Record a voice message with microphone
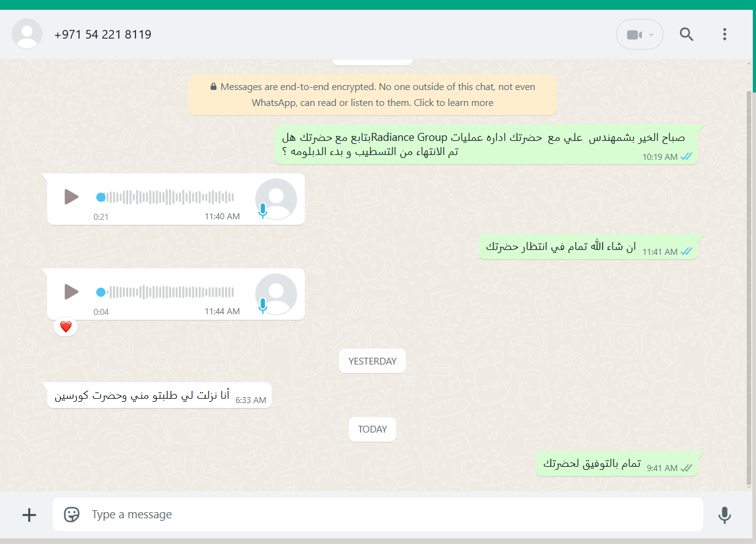Image resolution: width=756 pixels, height=544 pixels. 724,515
